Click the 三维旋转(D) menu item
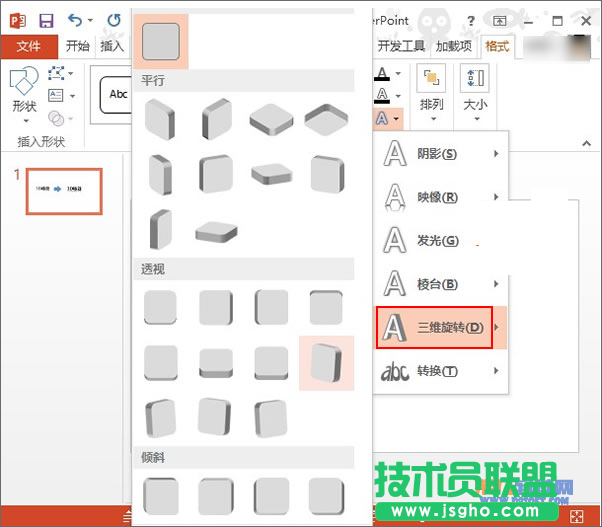Image resolution: width=602 pixels, height=527 pixels. (x=441, y=327)
